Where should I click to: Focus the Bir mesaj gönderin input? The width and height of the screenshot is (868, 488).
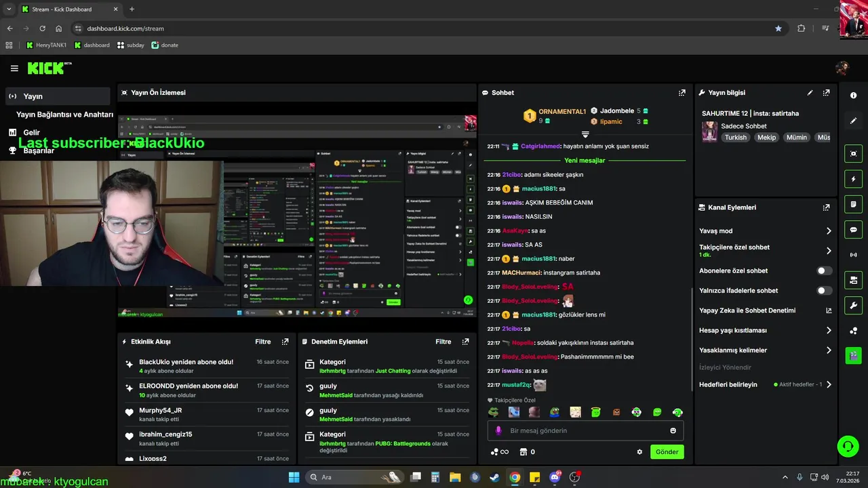point(585,430)
